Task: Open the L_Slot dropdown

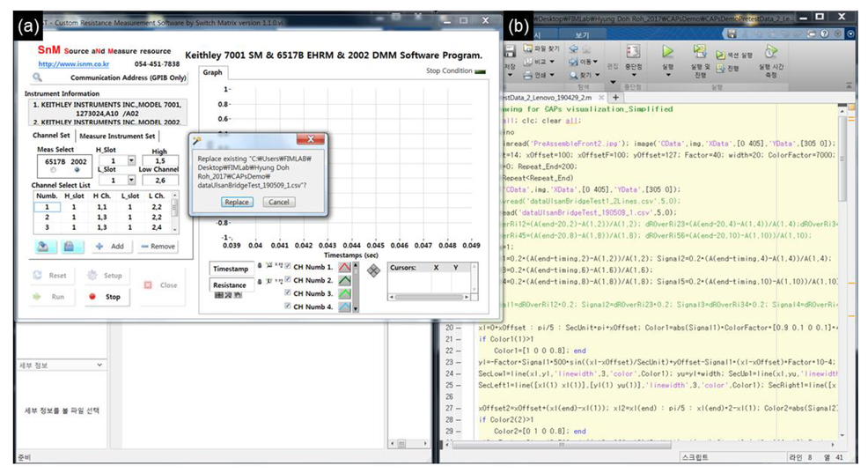Action: (x=131, y=180)
